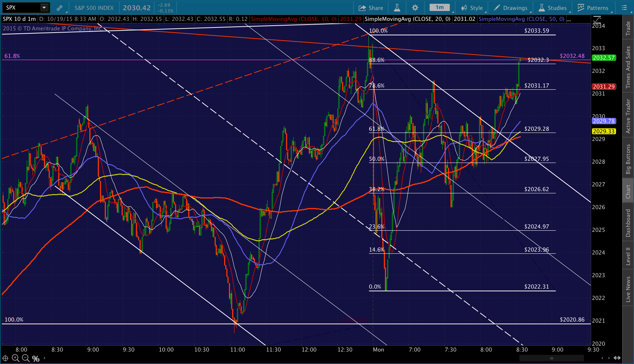Open the flask icon next to Share
Viewport: 634px width, 364px height.
397,8
